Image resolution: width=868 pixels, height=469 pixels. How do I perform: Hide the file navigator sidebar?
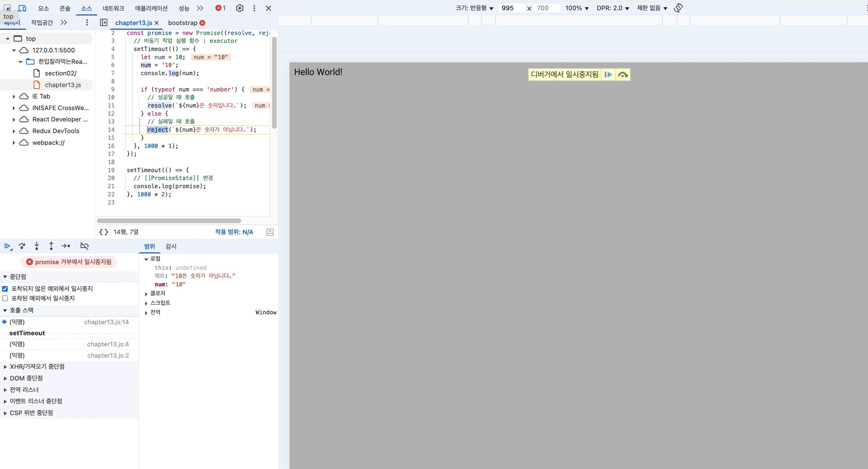(104, 23)
